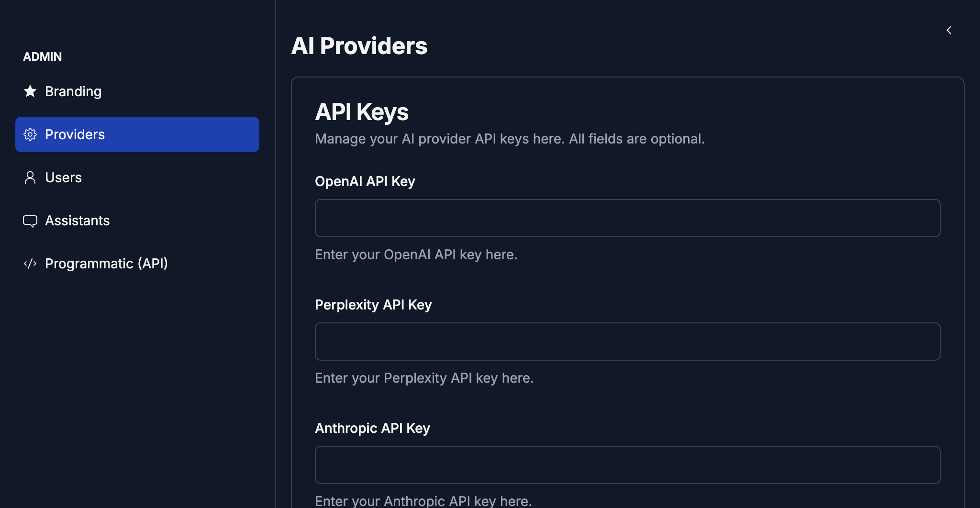Screen dimensions: 980x508
Task: Select the Providers menu label
Action: pyautogui.click(x=75, y=134)
